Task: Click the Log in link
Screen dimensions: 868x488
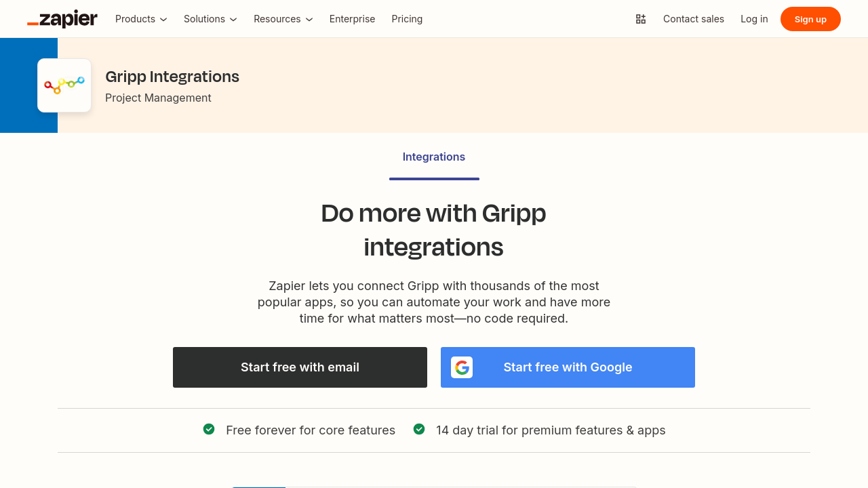Action: pyautogui.click(x=754, y=19)
